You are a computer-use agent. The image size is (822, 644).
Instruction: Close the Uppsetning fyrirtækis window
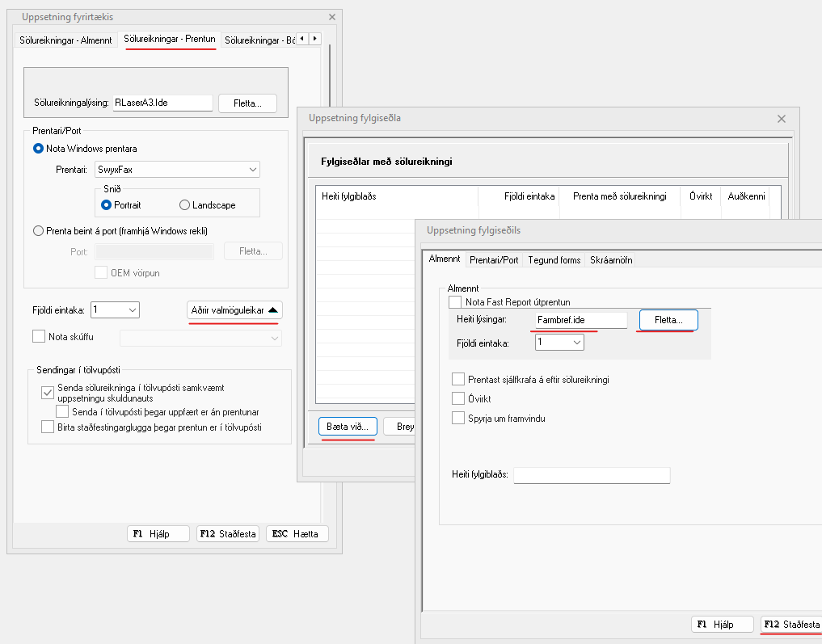coord(331,17)
